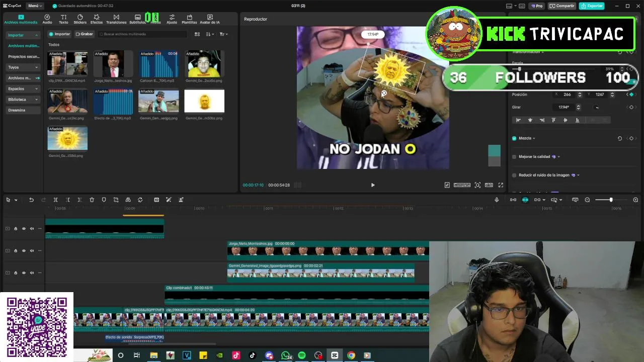Click the Importar button with plus icon
This screenshot has height=362, width=644.
click(x=59, y=34)
